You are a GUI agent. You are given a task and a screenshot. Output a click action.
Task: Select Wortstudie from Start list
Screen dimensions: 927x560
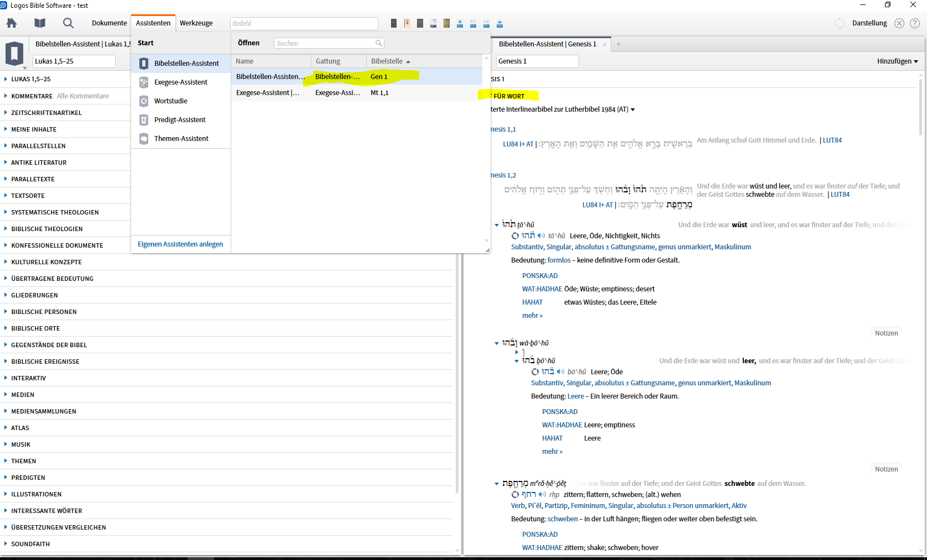[x=181, y=101]
